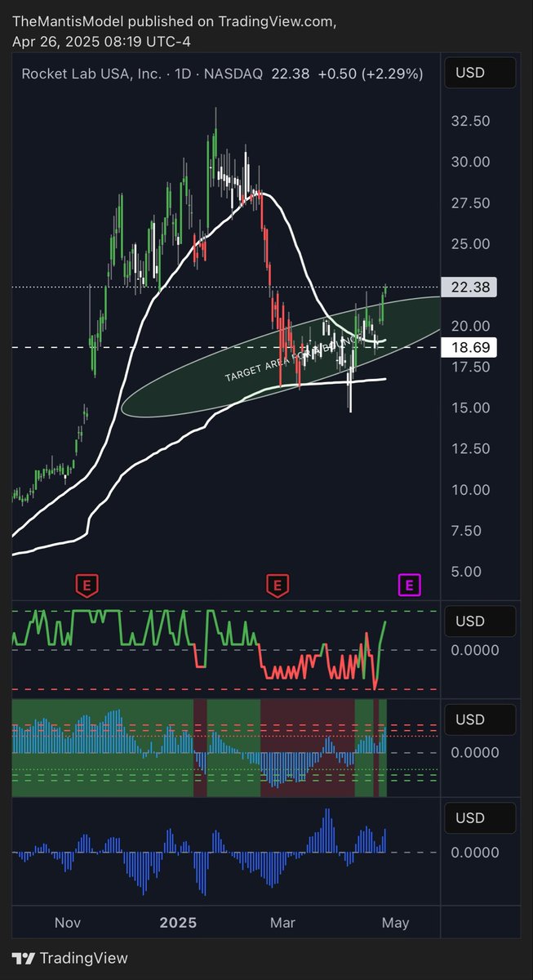Open the USD currency selector on main chart
The image size is (533, 980).
click(480, 73)
